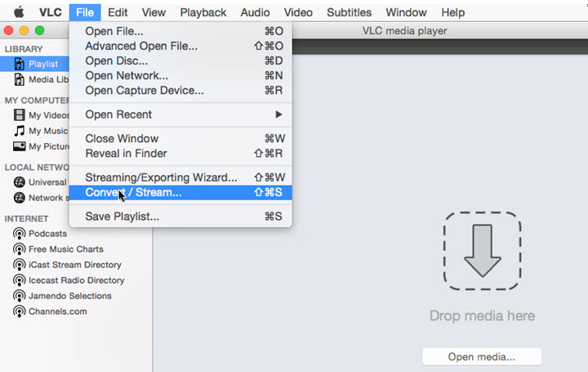Choose Streaming/Exporting Wizard option
Viewport: 588px width, 372px height.
pyautogui.click(x=161, y=177)
